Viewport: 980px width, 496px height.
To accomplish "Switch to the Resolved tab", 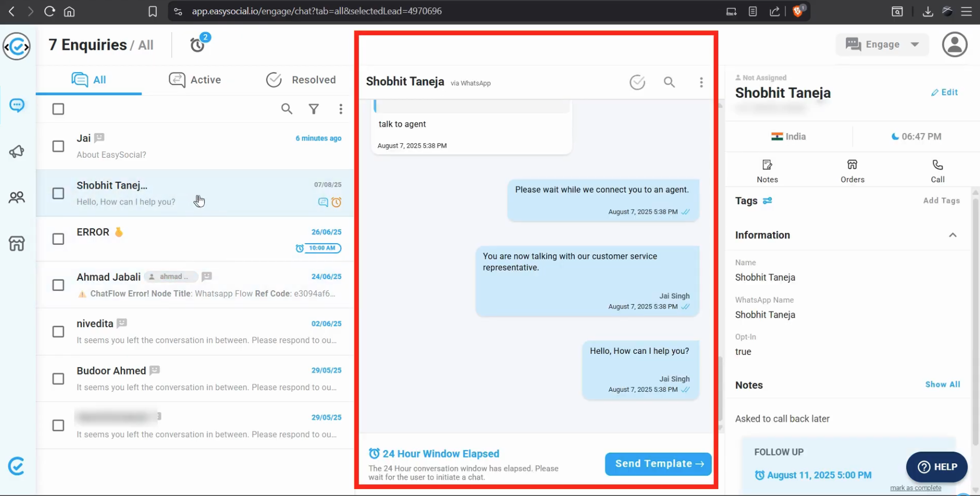I will click(x=301, y=80).
